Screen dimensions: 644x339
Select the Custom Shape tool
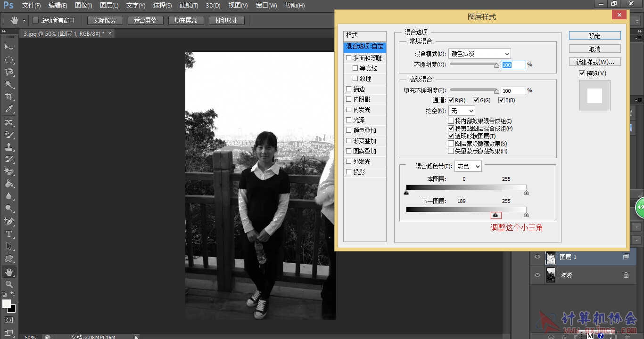[x=9, y=258]
